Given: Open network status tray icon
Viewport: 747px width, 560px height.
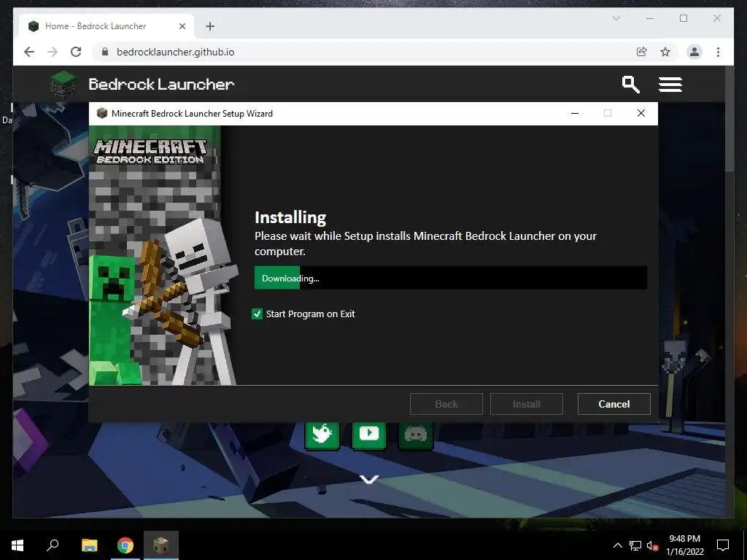Looking at the screenshot, I should point(635,545).
